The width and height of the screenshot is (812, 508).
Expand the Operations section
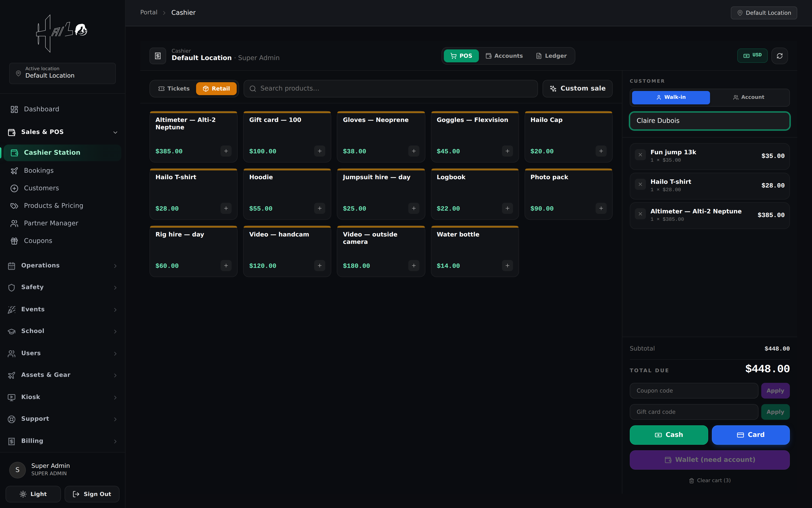(x=63, y=266)
